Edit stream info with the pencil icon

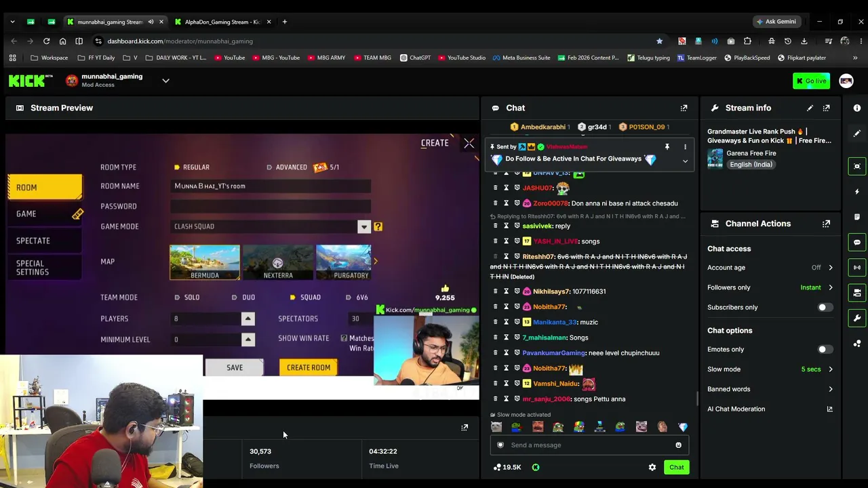[x=810, y=108]
